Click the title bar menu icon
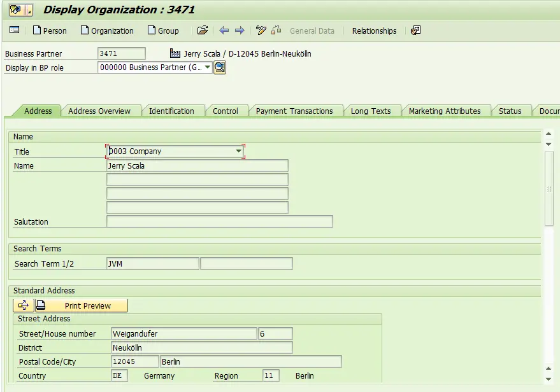Screen dimensions: 560x392 pos(20,10)
